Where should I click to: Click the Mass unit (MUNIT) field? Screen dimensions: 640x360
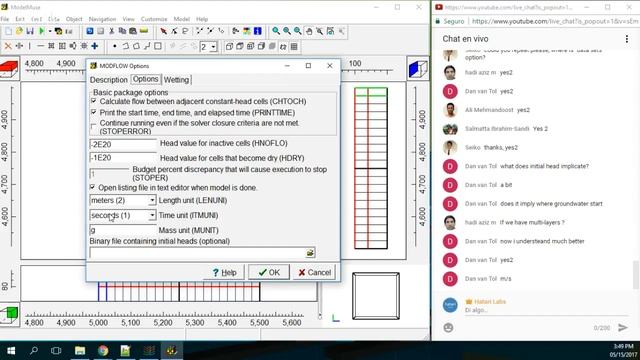(x=123, y=230)
